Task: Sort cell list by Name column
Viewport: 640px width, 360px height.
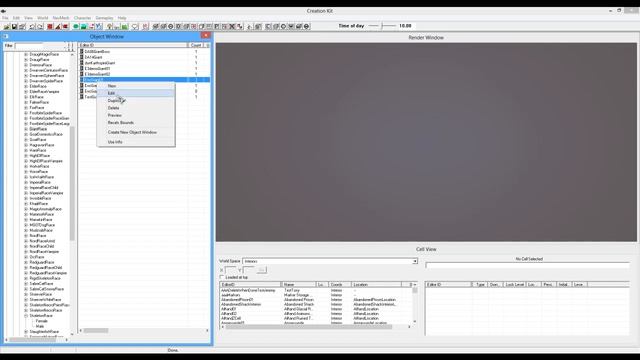Action: [299, 284]
